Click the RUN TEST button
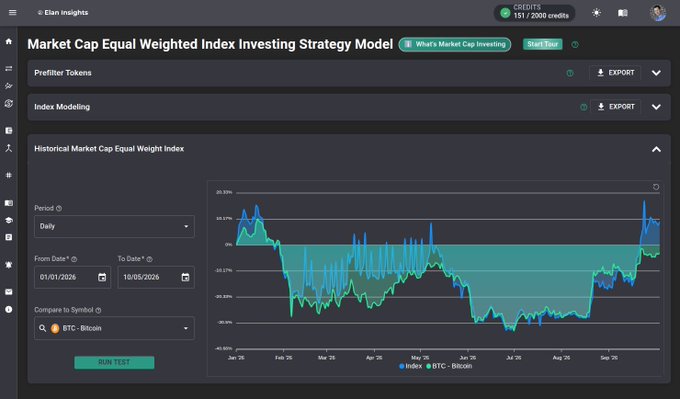This screenshot has height=399, width=680. (x=114, y=363)
